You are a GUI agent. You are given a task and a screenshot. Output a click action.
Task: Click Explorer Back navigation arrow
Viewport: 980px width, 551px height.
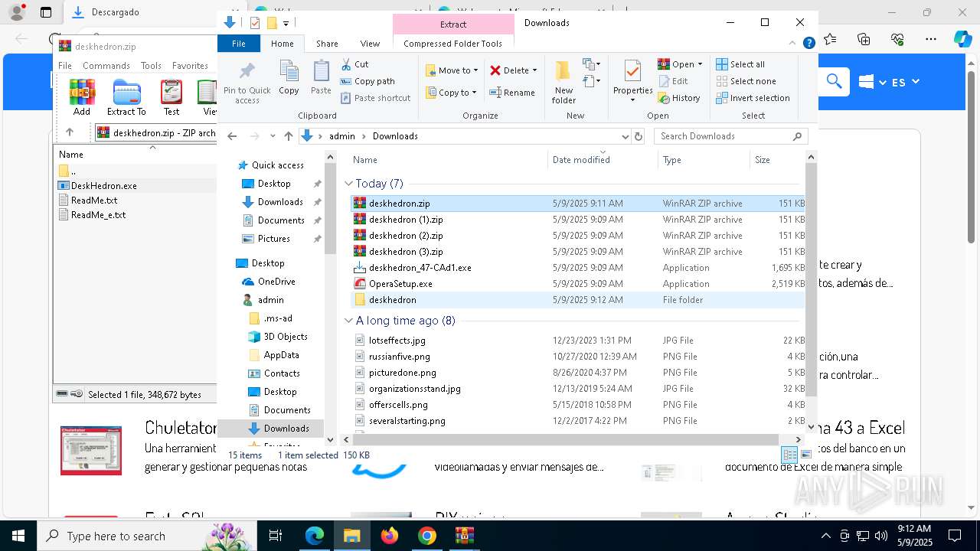pyautogui.click(x=232, y=136)
